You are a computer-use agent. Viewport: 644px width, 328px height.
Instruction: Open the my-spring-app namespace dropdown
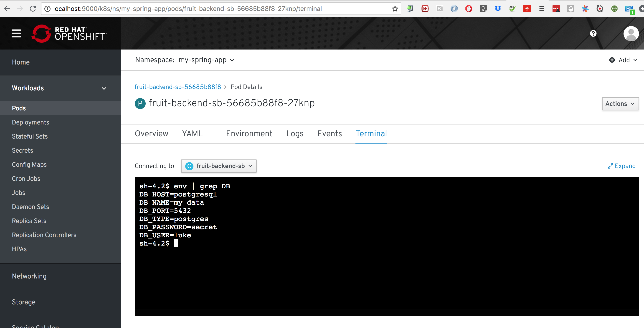pos(206,60)
